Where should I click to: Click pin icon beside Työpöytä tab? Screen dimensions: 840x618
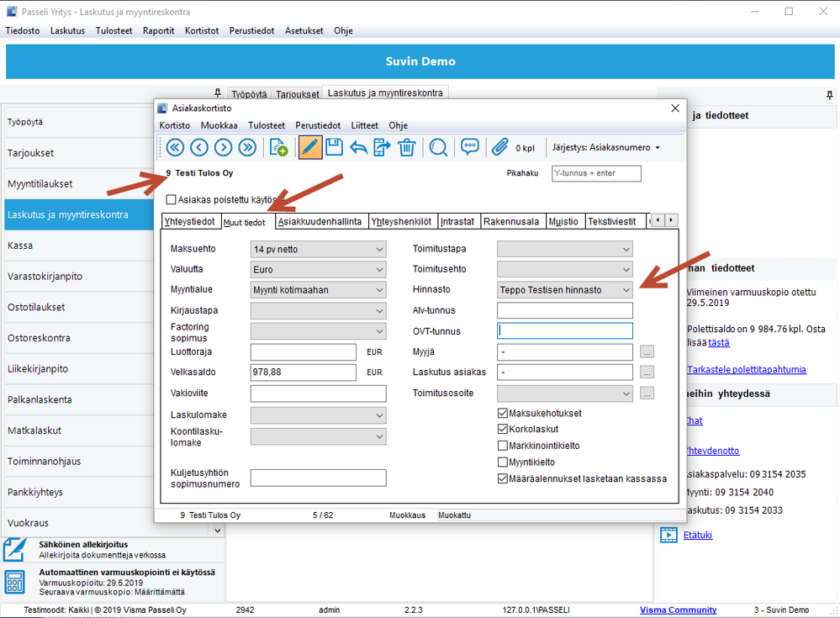[218, 93]
